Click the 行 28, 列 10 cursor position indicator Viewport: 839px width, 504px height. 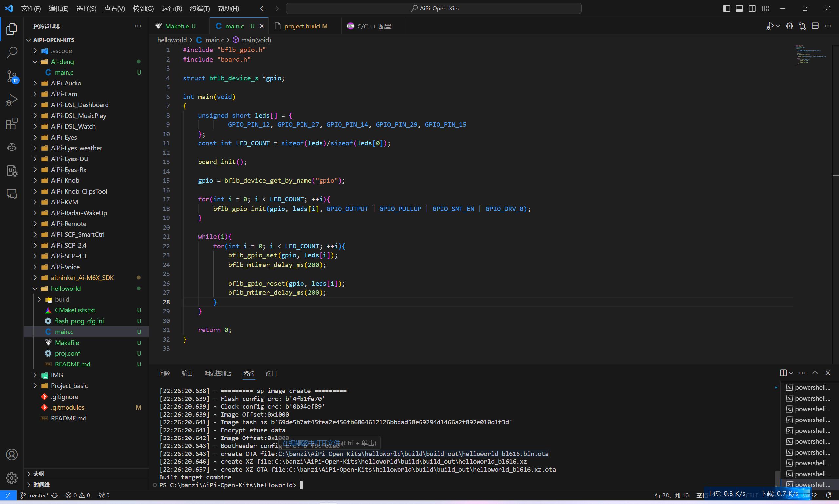pos(672,495)
